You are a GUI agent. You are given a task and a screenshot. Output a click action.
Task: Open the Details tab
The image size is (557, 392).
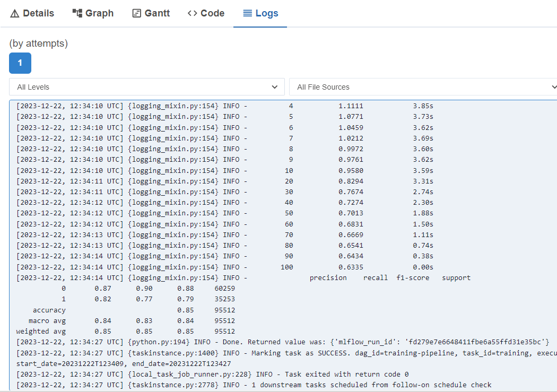click(x=32, y=13)
